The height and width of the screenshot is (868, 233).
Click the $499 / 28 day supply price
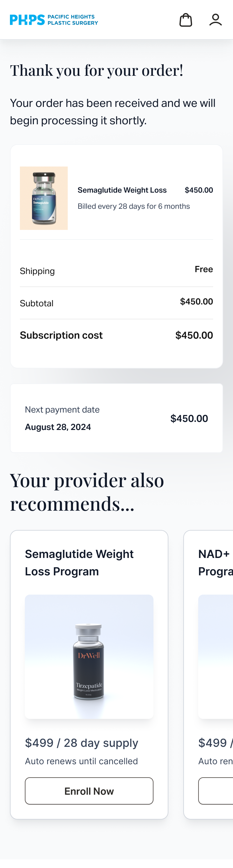82,743
